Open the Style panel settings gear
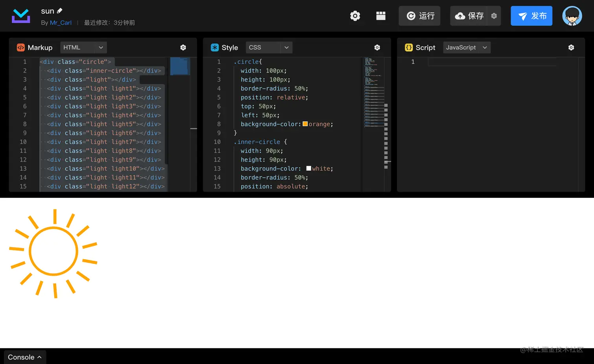Viewport: 594px width, 364px height. (x=377, y=47)
